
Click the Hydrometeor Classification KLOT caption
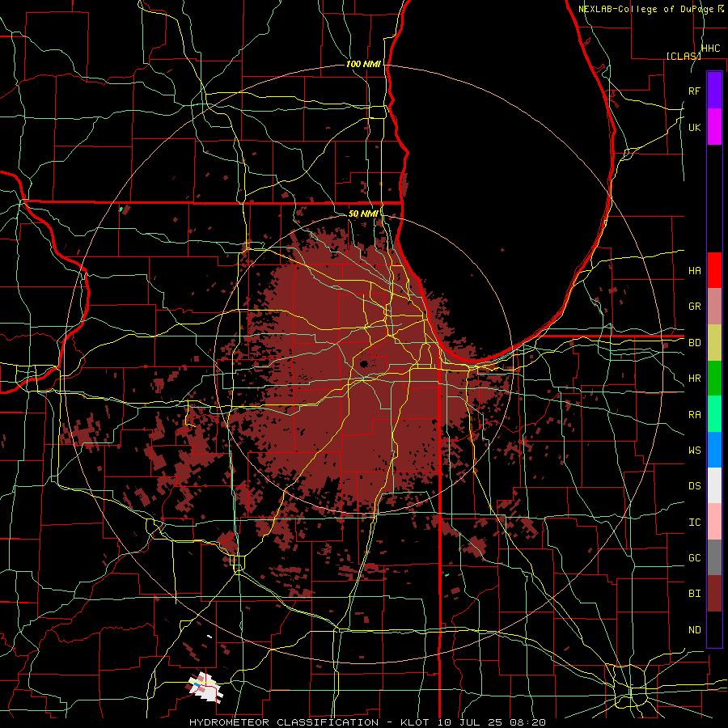tap(367, 722)
